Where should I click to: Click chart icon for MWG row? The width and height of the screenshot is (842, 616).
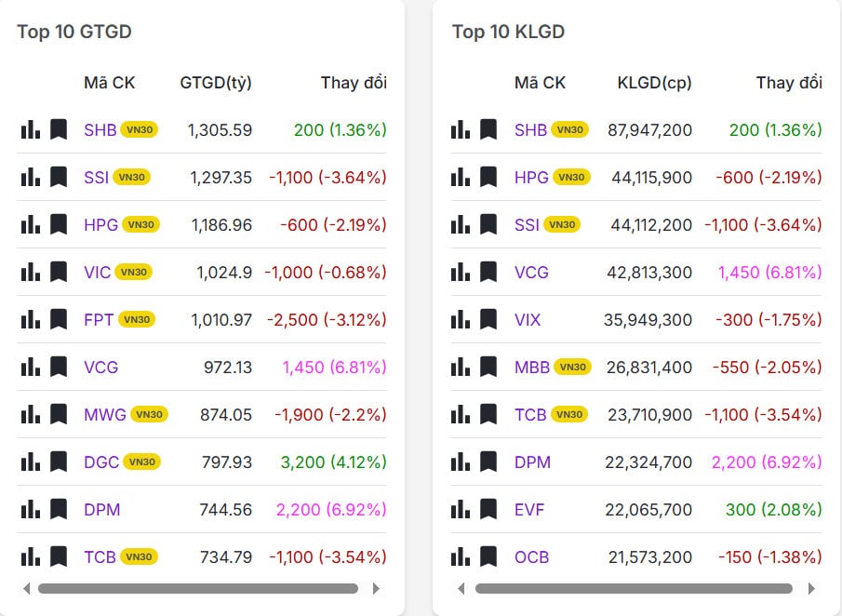pyautogui.click(x=31, y=414)
